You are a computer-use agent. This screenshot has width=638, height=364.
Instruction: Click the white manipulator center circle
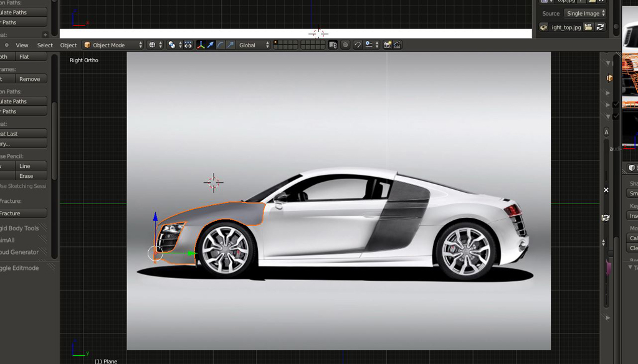click(155, 253)
